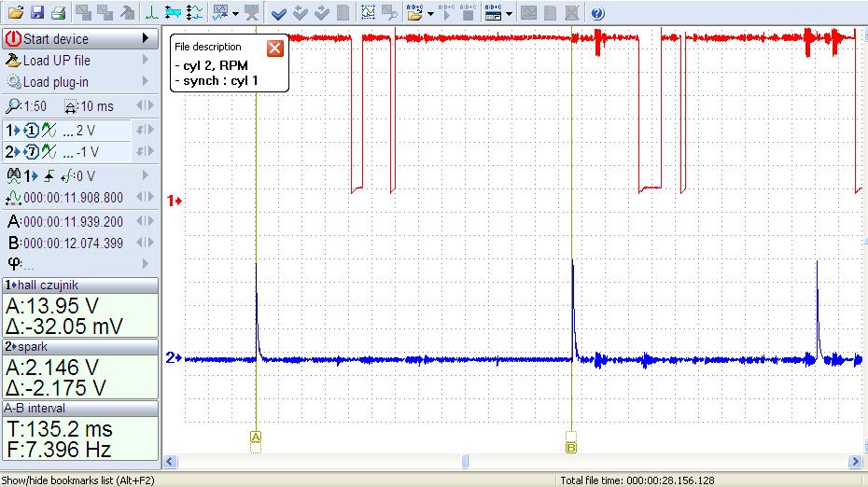Click the Load UP file folder icon
The width and height of the screenshot is (868, 487).
point(13,60)
